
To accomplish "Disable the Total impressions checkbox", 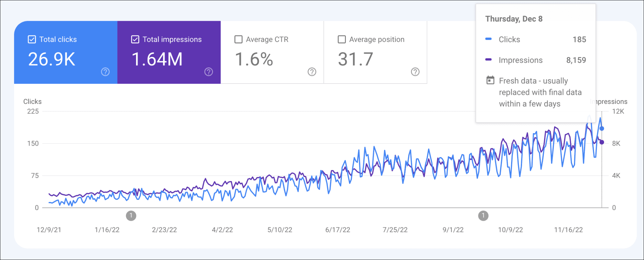I will (x=135, y=39).
